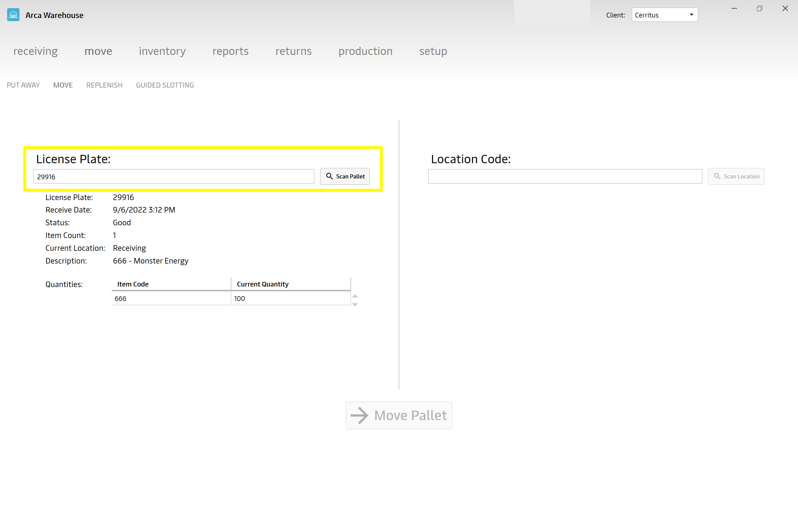
Task: Click the Location Code input field
Action: tap(565, 176)
